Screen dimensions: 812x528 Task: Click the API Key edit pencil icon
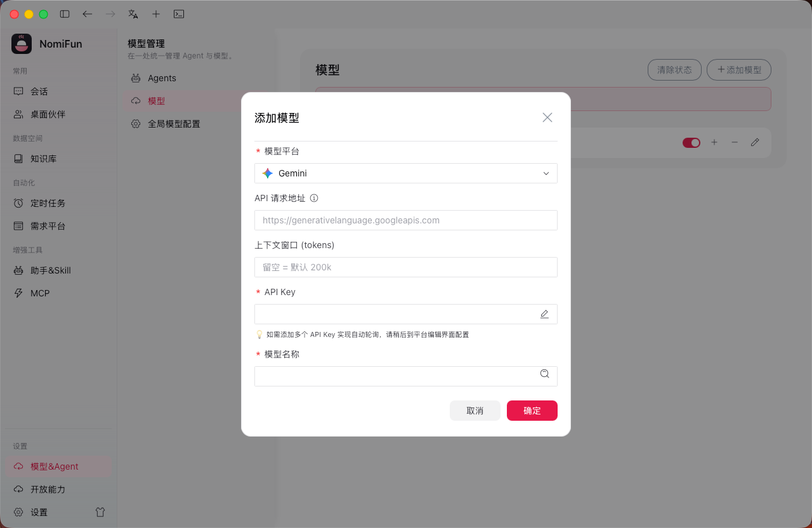pos(544,314)
